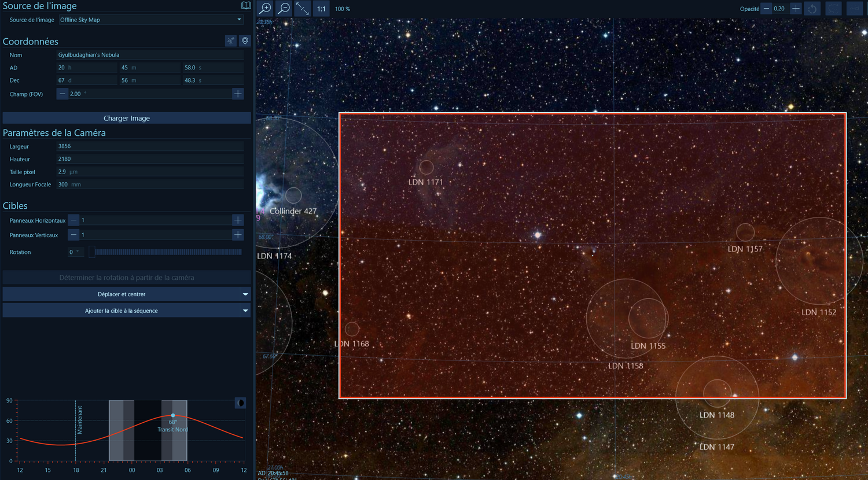The height and width of the screenshot is (480, 868).
Task: Increase Champ (FOV) with plus button
Action: (x=238, y=94)
